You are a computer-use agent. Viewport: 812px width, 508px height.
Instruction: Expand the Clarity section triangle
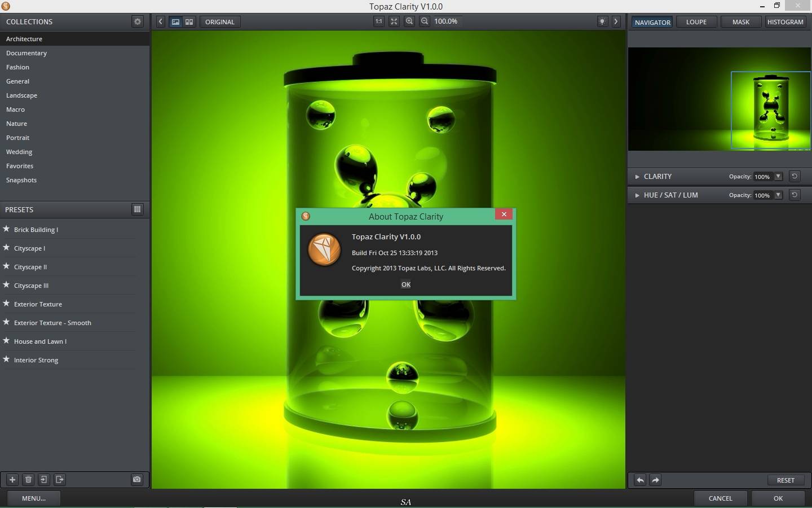(637, 177)
